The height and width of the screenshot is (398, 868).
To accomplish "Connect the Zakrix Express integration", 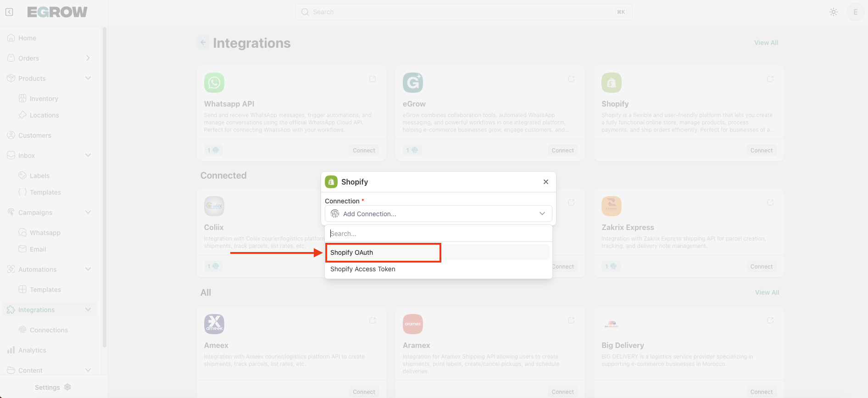I will tap(762, 266).
